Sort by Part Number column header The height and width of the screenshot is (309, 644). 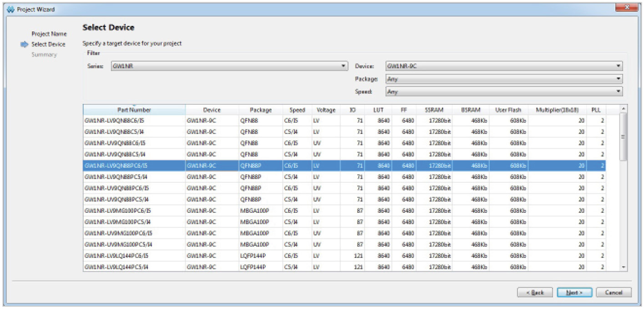[134, 110]
